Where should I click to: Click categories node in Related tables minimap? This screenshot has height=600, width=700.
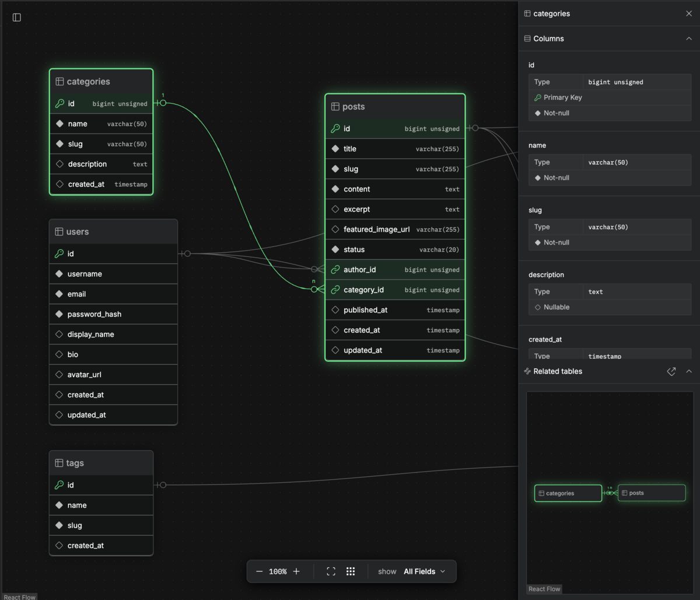[x=568, y=493]
